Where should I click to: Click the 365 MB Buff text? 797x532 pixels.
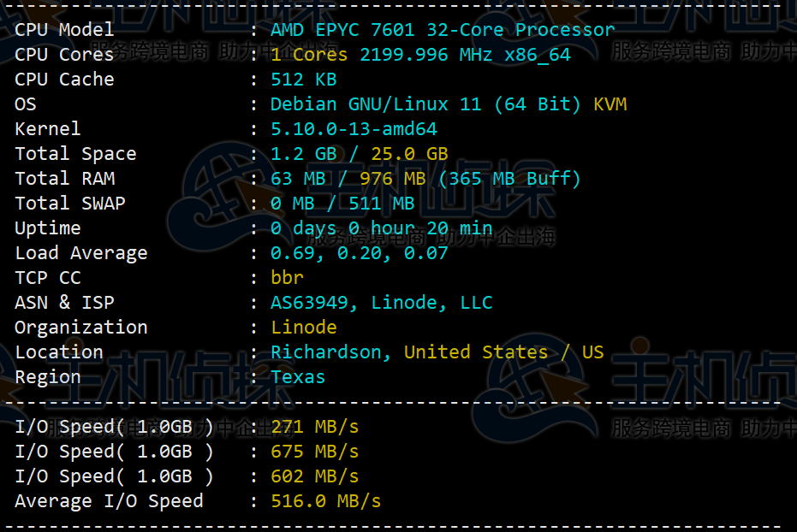click(x=509, y=179)
